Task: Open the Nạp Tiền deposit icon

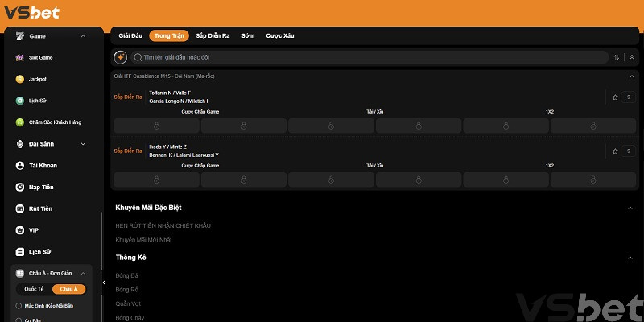Action: coord(19,188)
